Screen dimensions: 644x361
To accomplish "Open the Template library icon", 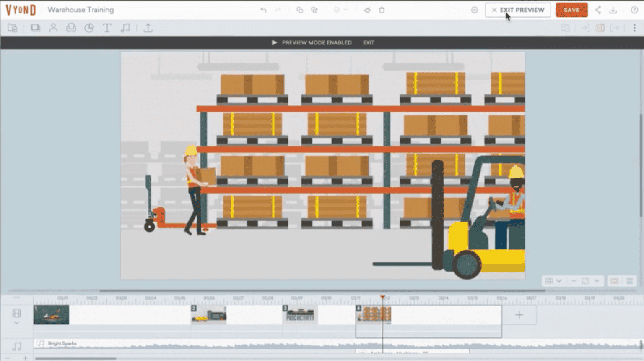I will click(12, 28).
